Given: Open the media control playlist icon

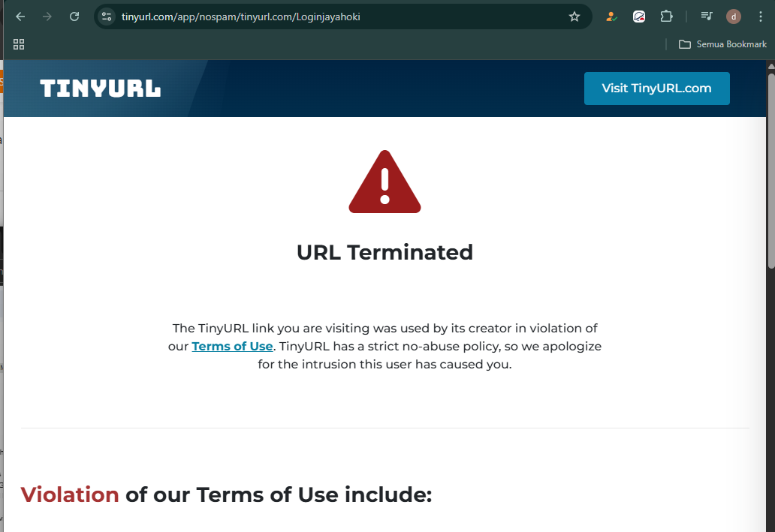Looking at the screenshot, I should coord(707,17).
